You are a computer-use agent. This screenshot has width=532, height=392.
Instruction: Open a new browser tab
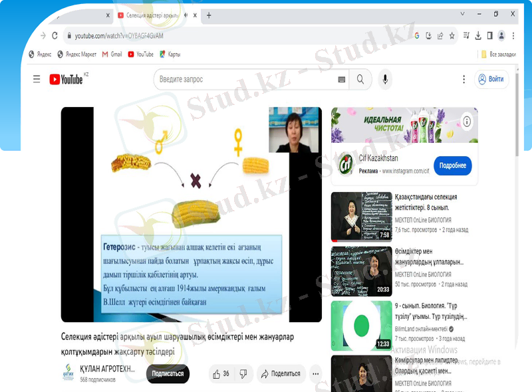pos(209,15)
